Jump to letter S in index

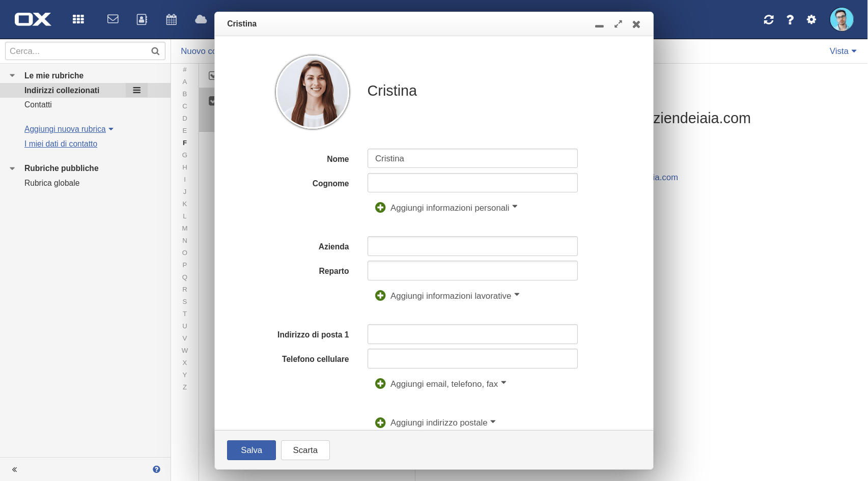(x=185, y=301)
